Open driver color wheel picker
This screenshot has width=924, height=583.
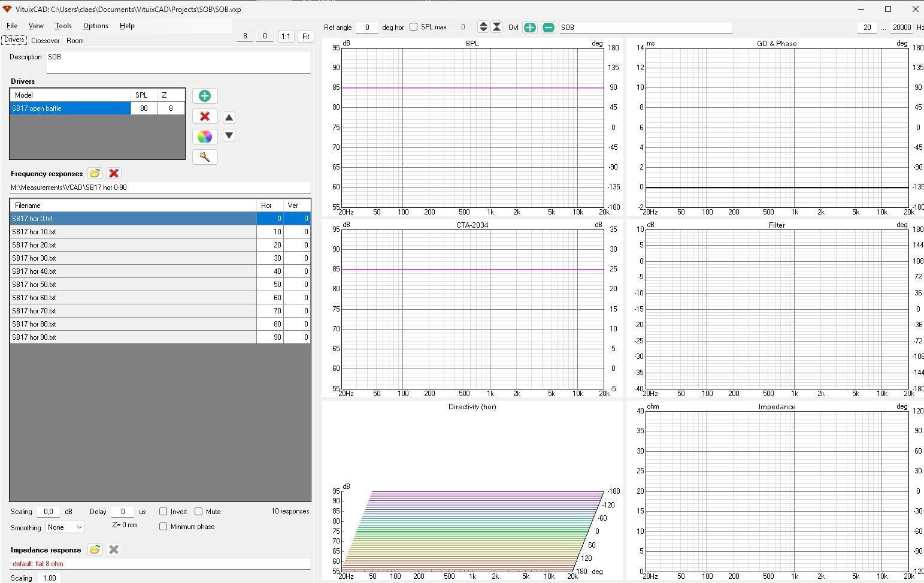click(x=205, y=137)
